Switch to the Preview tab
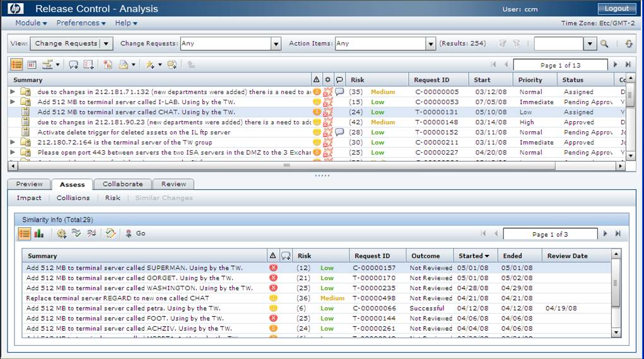The width and height of the screenshot is (644, 359). (x=29, y=184)
